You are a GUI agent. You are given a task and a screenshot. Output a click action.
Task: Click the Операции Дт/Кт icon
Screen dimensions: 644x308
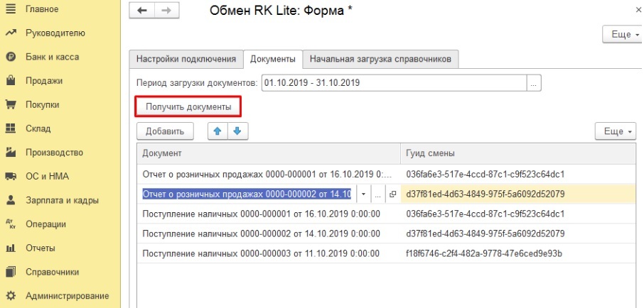(x=11, y=224)
